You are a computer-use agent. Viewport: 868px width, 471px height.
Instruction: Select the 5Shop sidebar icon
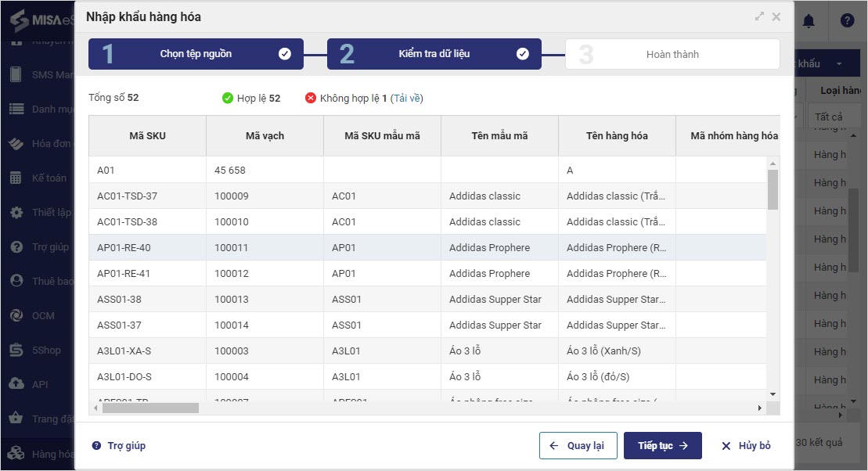tap(16, 351)
